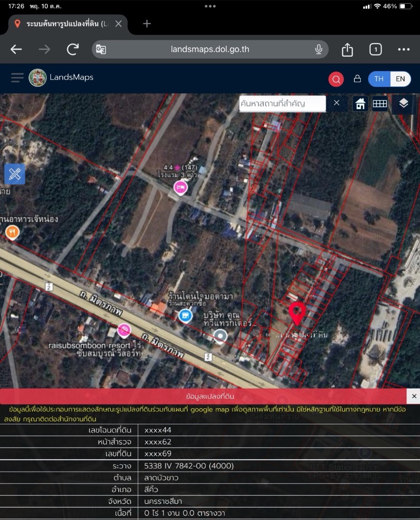Image resolution: width=420 pixels, height=520 pixels.
Task: Open the measurement tool with pencil icon
Action: click(15, 174)
